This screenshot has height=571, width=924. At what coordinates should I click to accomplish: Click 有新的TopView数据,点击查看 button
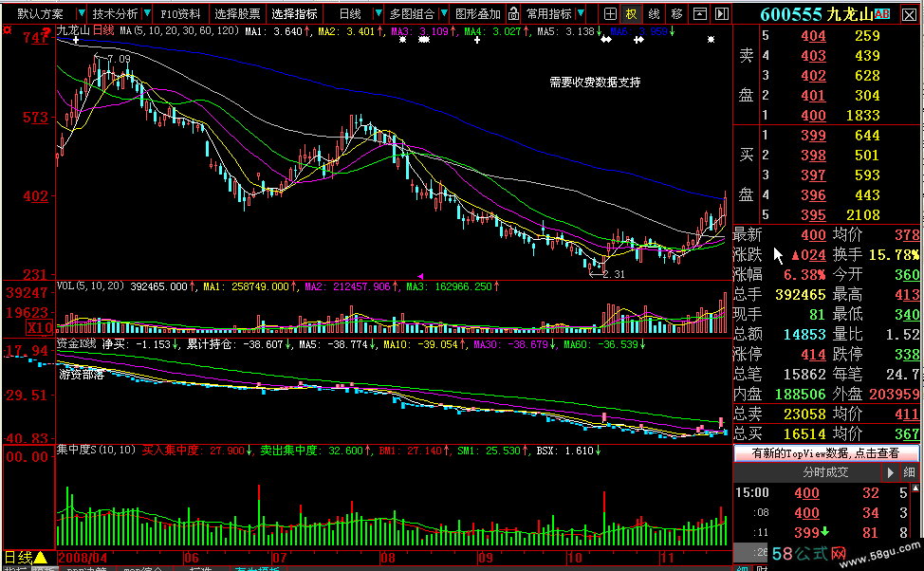click(x=825, y=452)
